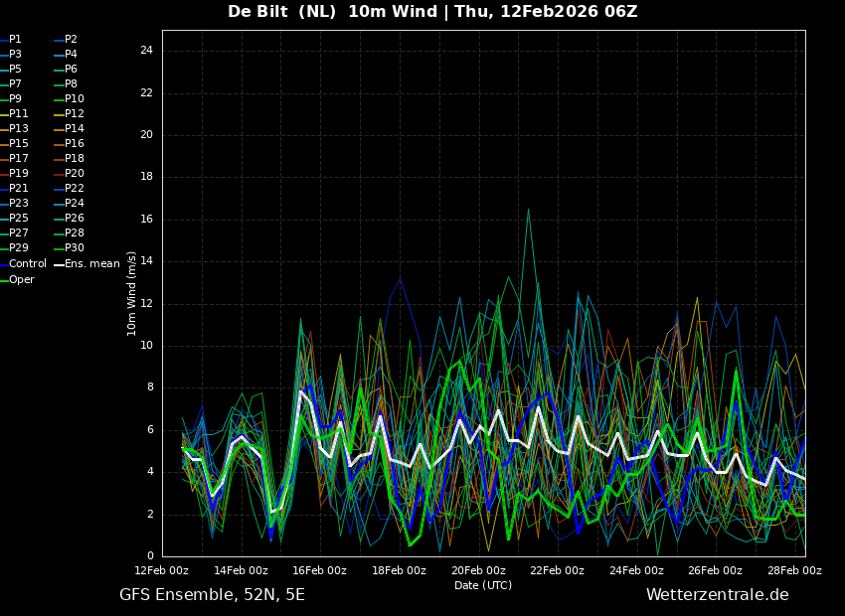Click the white line swatch beside Ens. mean
This screenshot has width=845, height=616.
[59, 264]
